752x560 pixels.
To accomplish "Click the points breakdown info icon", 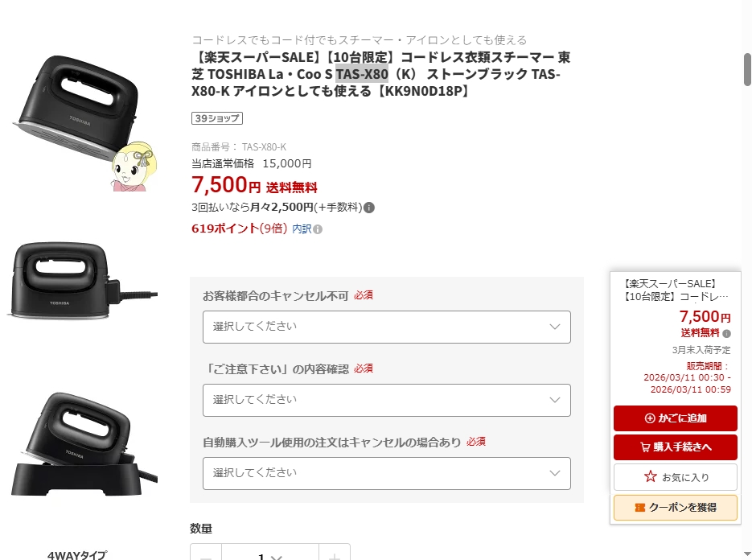I will [x=318, y=229].
